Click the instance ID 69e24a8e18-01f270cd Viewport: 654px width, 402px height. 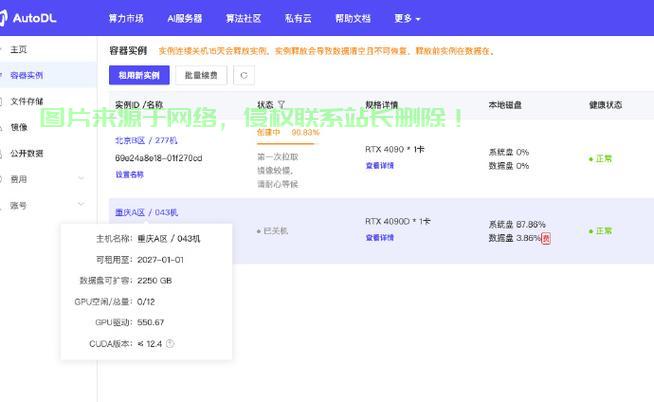158,158
